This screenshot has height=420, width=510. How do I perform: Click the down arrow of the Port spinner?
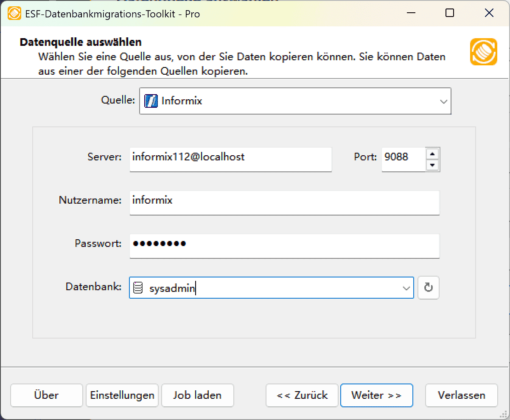pyautogui.click(x=432, y=165)
